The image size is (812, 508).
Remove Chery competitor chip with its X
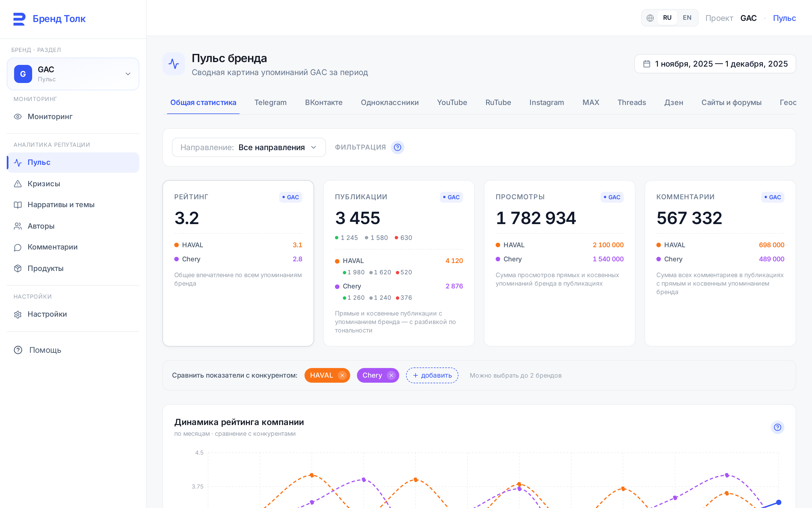click(391, 376)
